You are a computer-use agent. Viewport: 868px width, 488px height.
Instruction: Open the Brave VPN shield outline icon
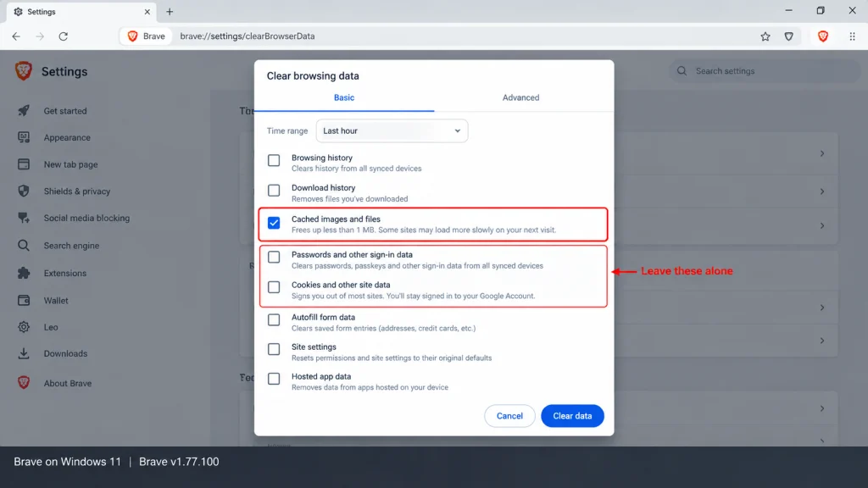click(789, 36)
